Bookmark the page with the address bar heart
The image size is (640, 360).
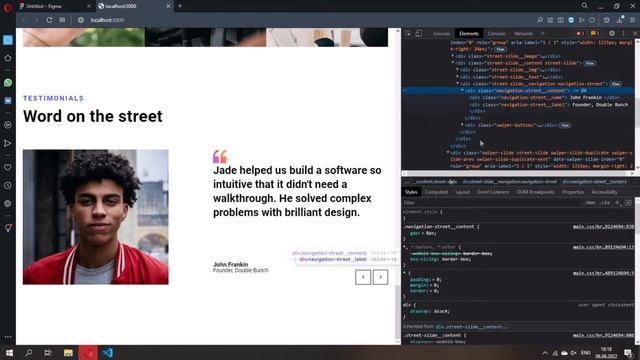[592, 20]
